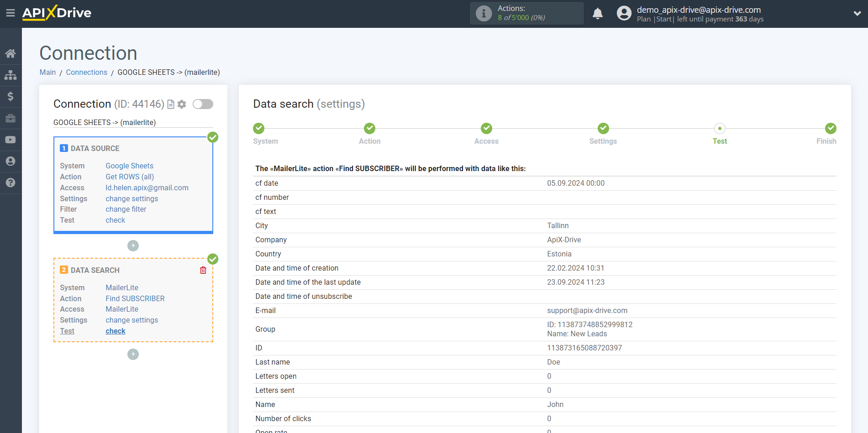This screenshot has width=868, height=433.
Task: Select creation date 22.02.2024 10:31
Action: (x=576, y=268)
